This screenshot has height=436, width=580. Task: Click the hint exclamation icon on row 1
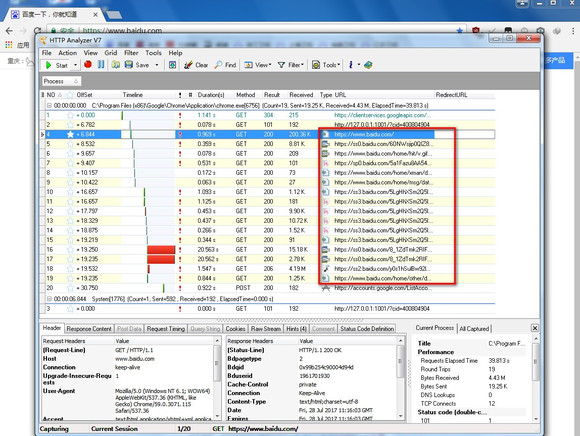[x=180, y=115]
